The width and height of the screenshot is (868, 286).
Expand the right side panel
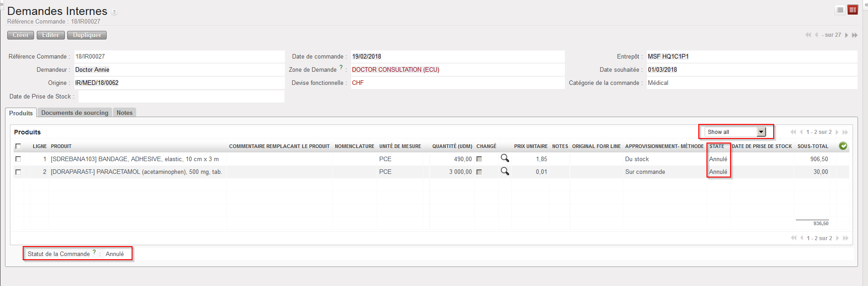pyautogui.click(x=866, y=4)
